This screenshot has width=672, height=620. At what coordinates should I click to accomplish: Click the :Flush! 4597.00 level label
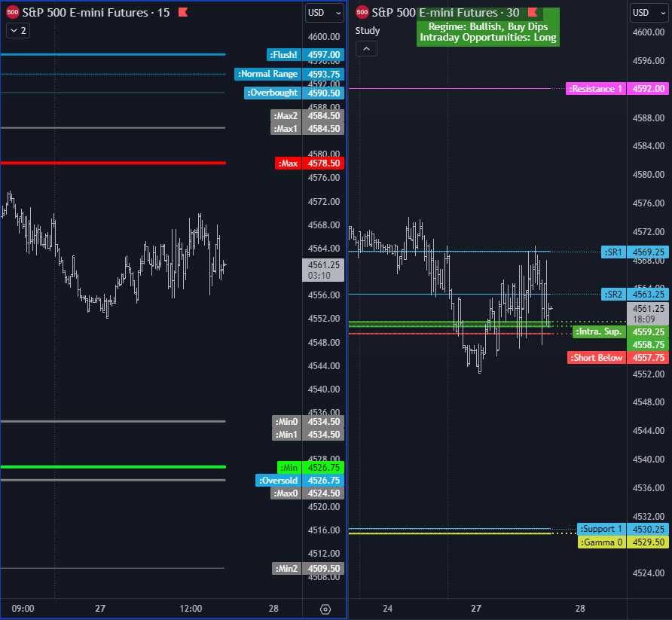click(305, 55)
